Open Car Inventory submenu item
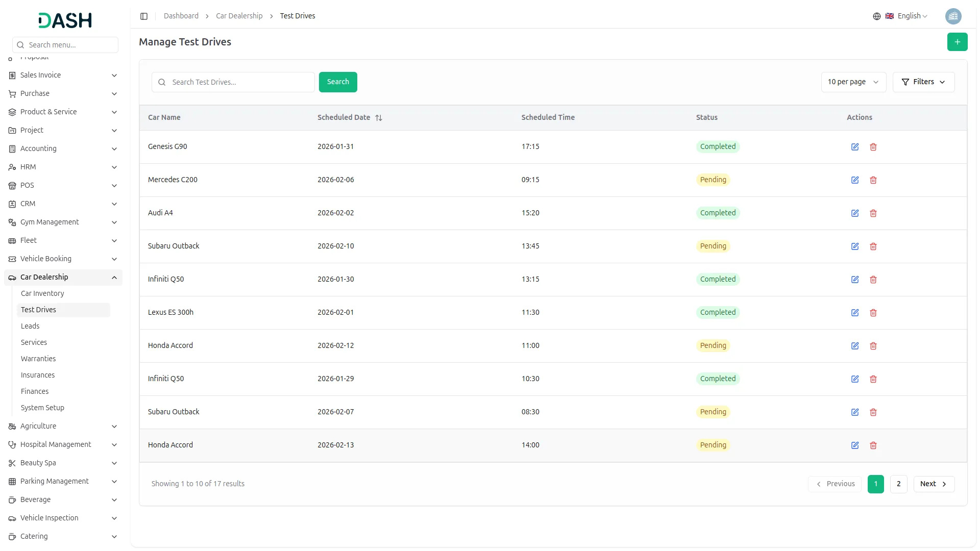The width and height of the screenshot is (980, 551). 42,294
